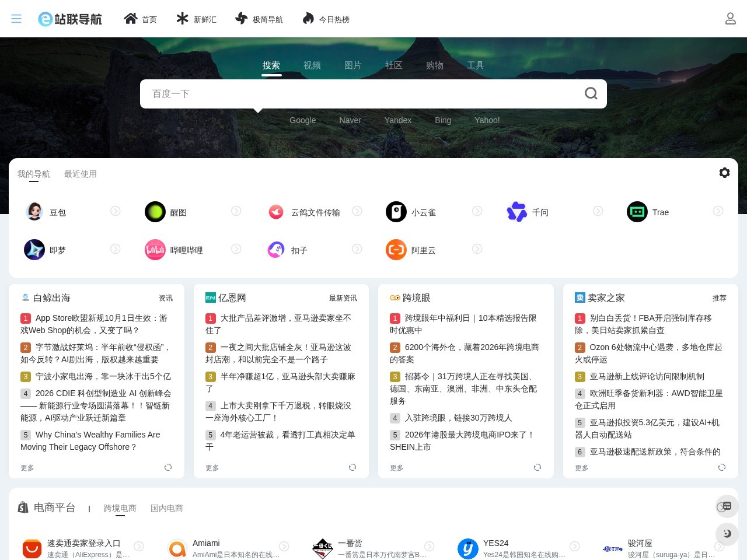Click arrow button next to 醒图
747x560 pixels.
[236, 211]
